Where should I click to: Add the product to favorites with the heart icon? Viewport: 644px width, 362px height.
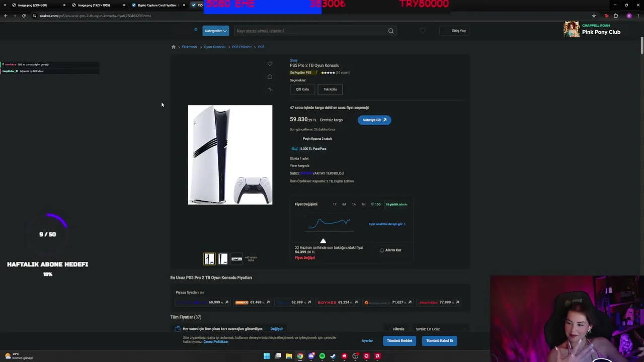tap(270, 64)
